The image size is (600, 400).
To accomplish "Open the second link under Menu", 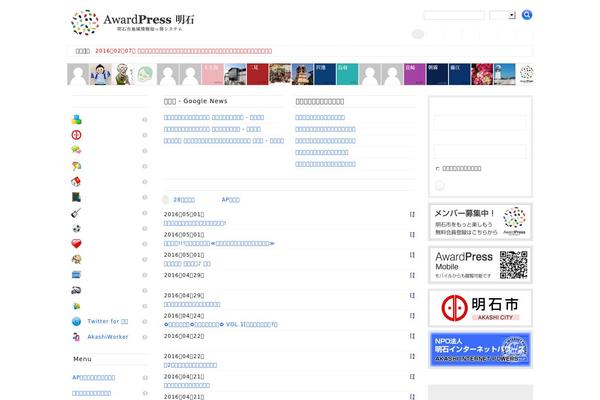I will [x=91, y=393].
